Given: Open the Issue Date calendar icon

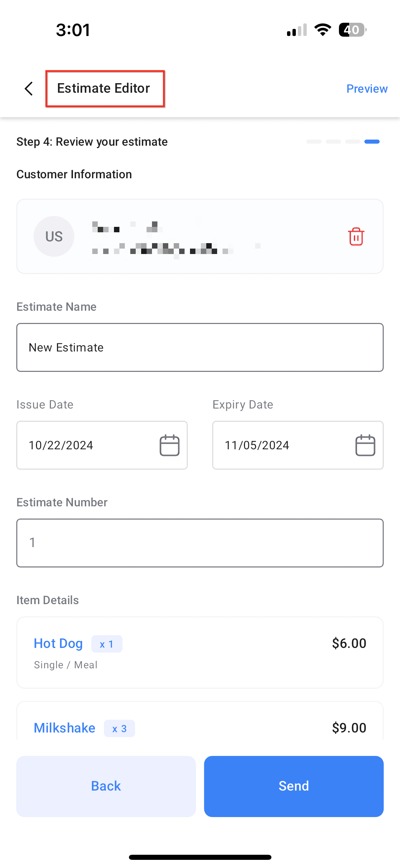Looking at the screenshot, I should click(169, 445).
